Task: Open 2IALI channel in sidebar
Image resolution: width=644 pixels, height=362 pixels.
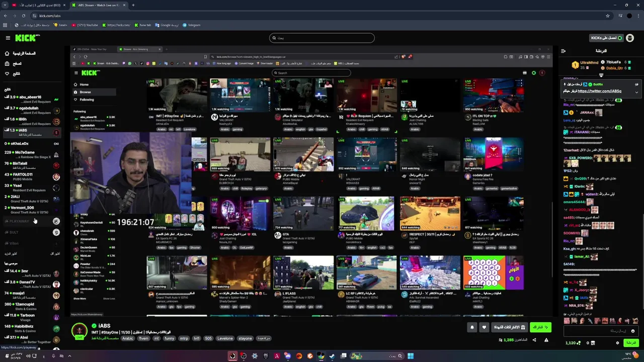Action: point(31,199)
